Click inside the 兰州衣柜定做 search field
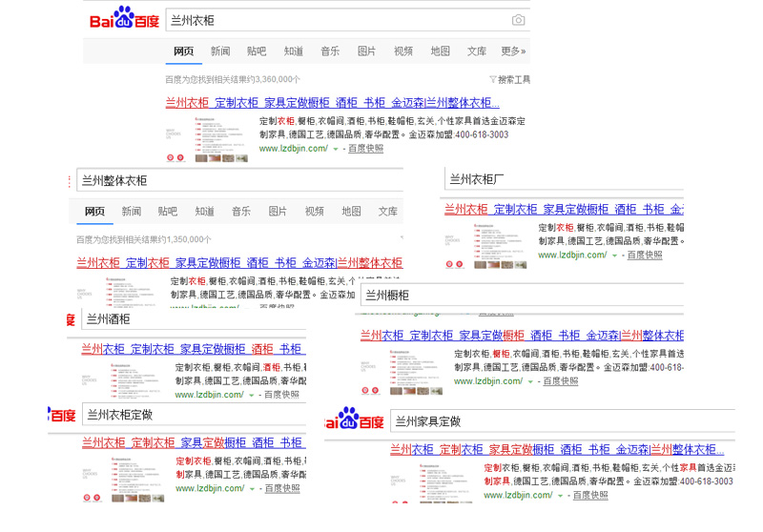The image size is (763, 532). point(195,415)
